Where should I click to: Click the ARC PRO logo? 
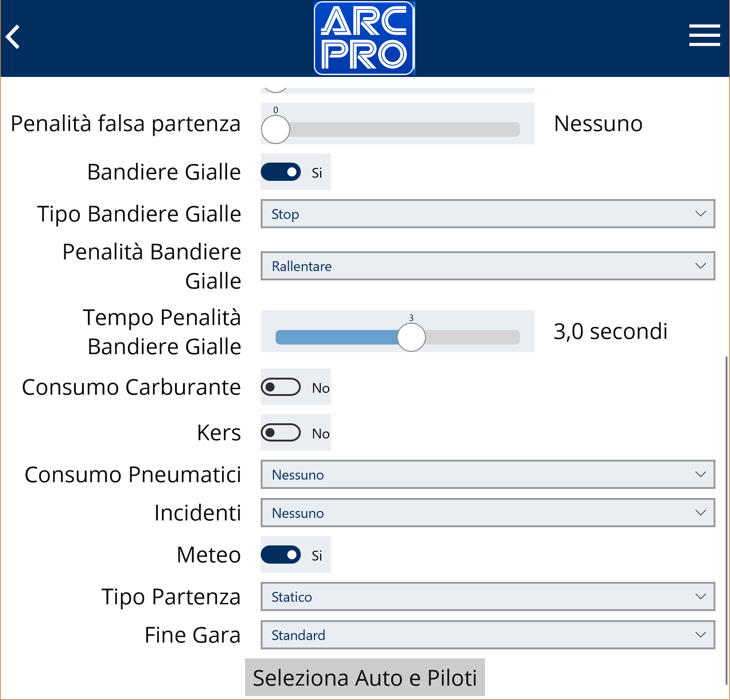[364, 38]
